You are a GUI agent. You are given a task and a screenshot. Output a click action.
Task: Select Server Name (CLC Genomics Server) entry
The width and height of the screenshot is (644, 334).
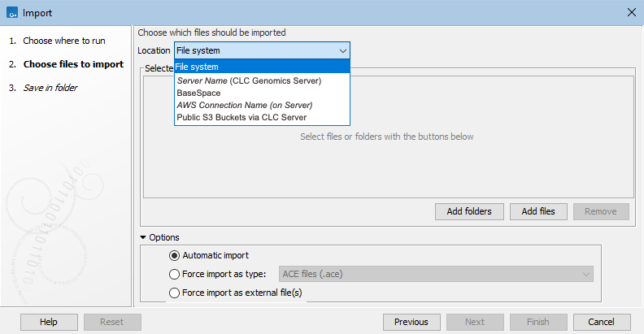coord(249,80)
